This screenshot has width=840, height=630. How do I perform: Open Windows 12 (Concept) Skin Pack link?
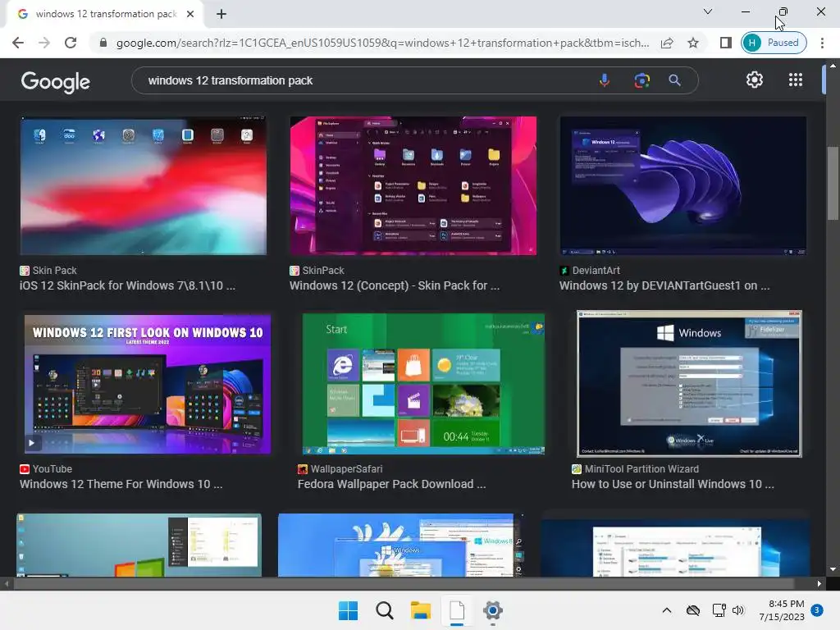click(395, 285)
